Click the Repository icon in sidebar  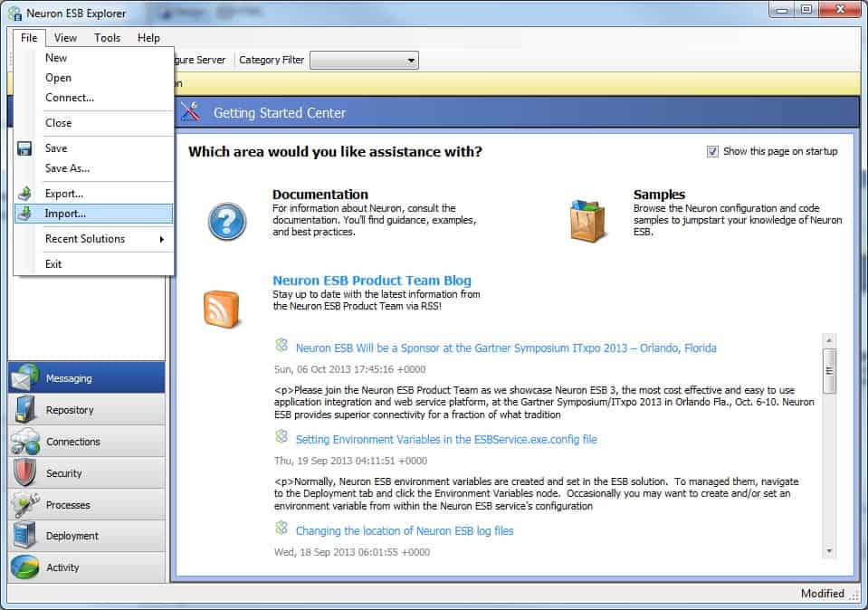click(25, 410)
